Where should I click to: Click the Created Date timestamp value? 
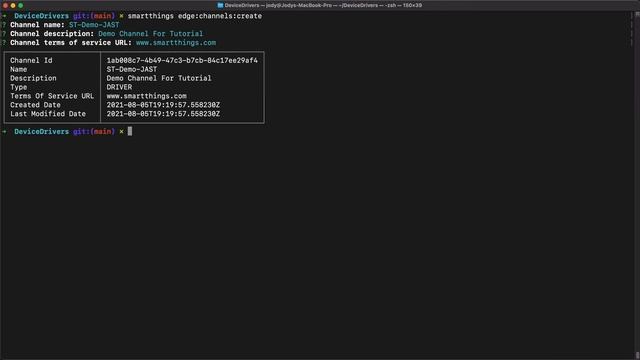(163, 105)
